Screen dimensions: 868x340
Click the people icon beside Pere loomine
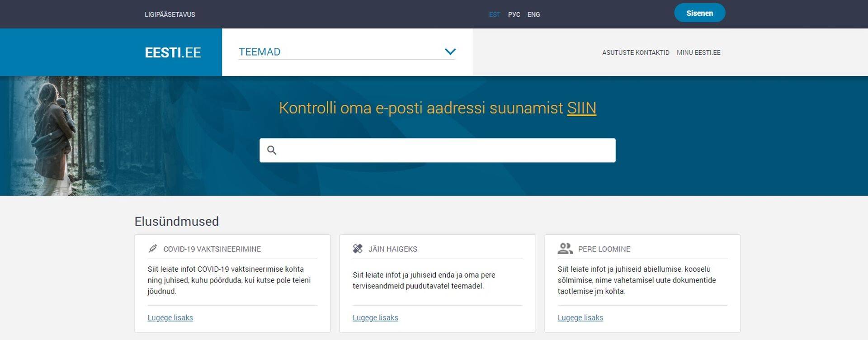coord(565,249)
